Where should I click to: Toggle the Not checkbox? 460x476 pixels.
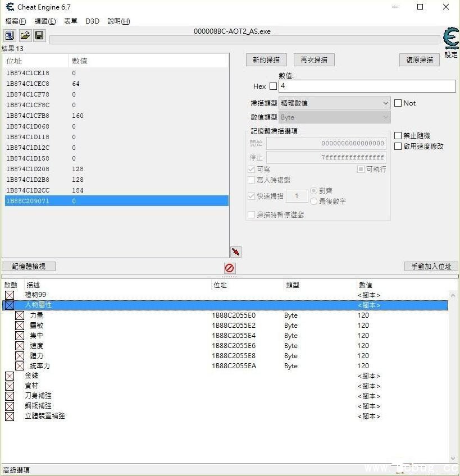click(x=398, y=103)
